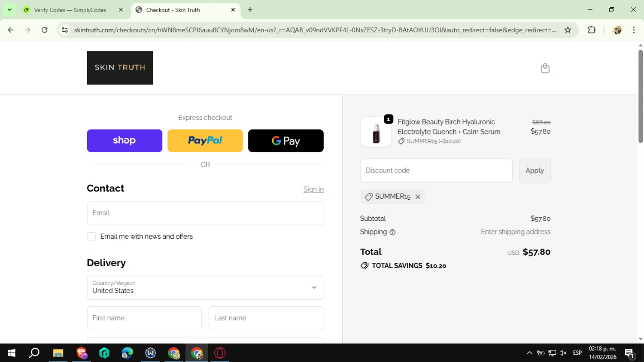The image size is (644, 362).
Task: Open the Chrome profile avatar
Action: [x=617, y=30]
